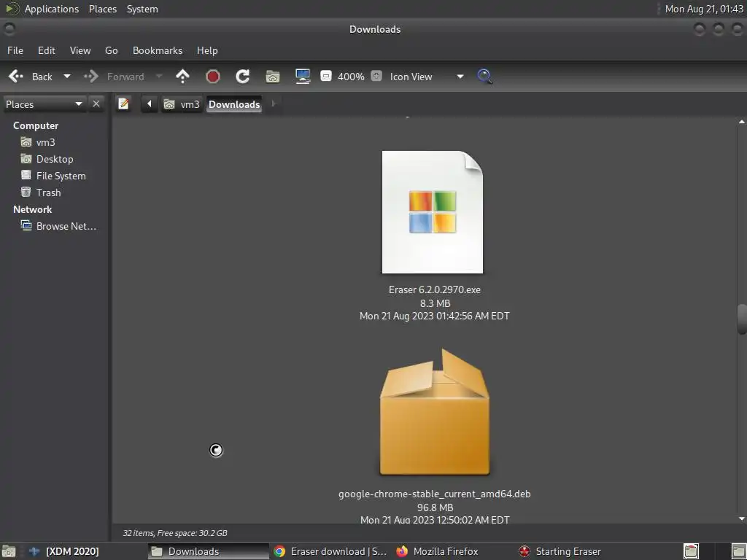Open the Help menu
Image resolution: width=747 pixels, height=560 pixels.
(207, 50)
